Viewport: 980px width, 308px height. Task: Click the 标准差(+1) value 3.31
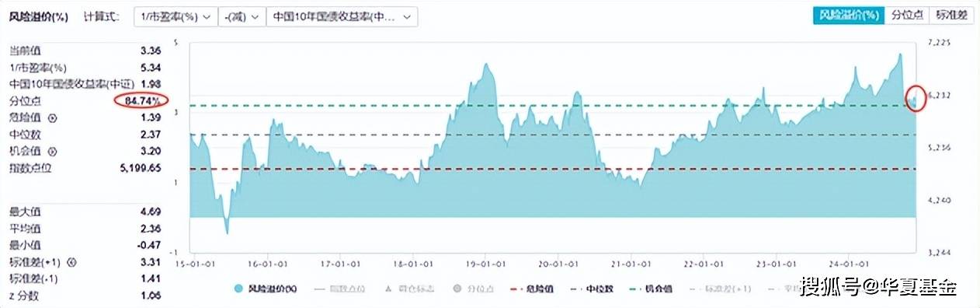point(150,261)
